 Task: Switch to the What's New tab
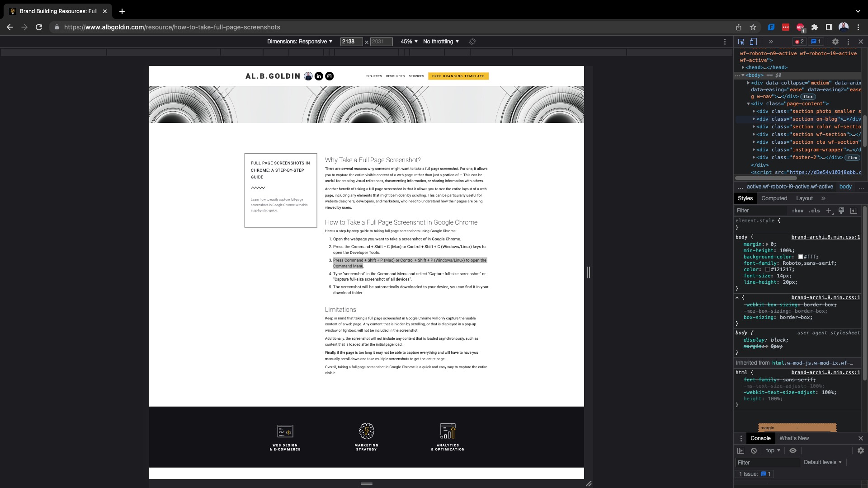pyautogui.click(x=794, y=438)
